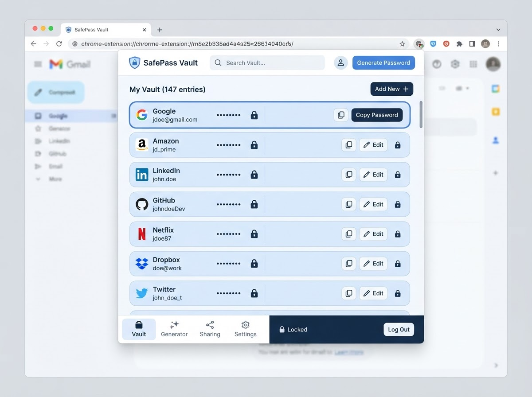Select the Amazon logo icon
532x397 pixels.
click(x=141, y=145)
